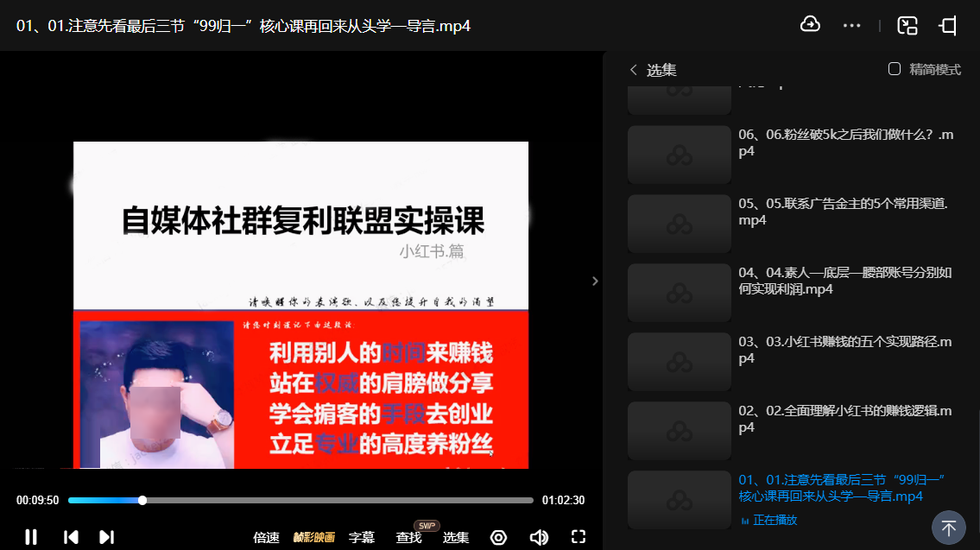This screenshot has width=980, height=550.
Task: Toggle the 帧影映画 enhancement
Action: [314, 537]
